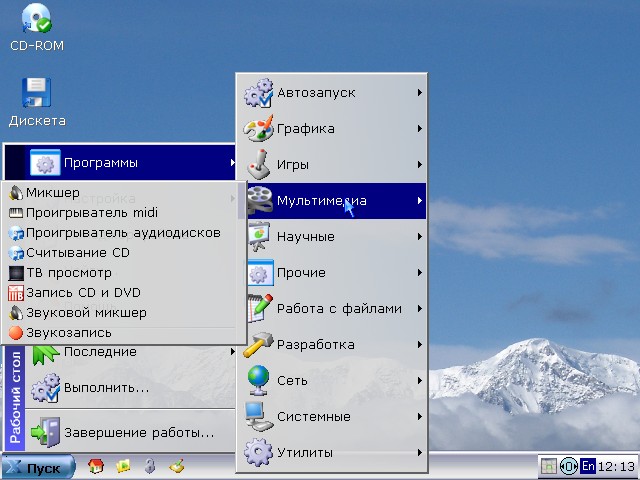Launch Звукозапись recorder
The width and height of the screenshot is (640, 480).
point(122,333)
